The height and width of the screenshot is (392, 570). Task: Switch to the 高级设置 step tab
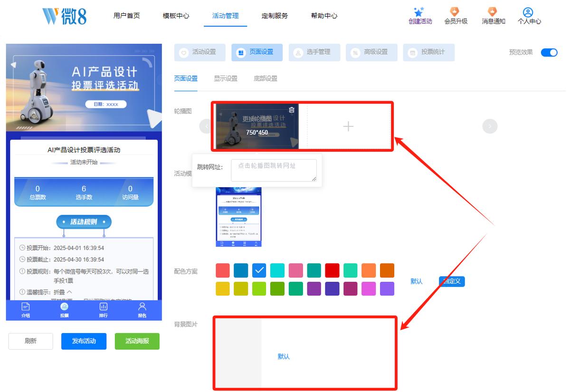click(x=371, y=52)
